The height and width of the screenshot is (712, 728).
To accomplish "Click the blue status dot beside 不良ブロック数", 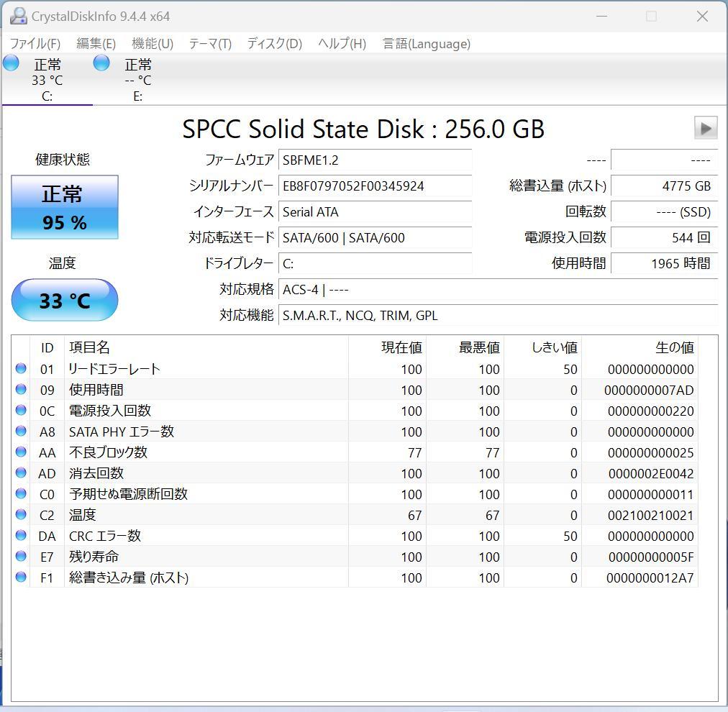I will point(21,452).
